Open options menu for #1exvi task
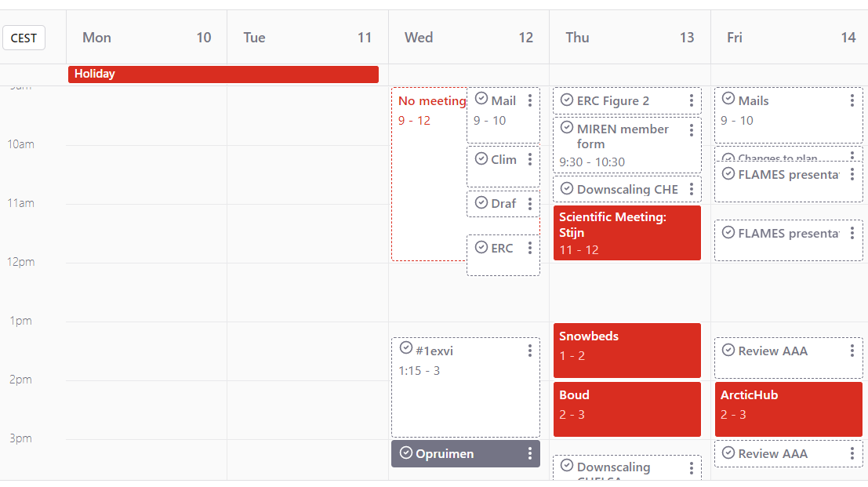This screenshot has width=868, height=487. 530,351
